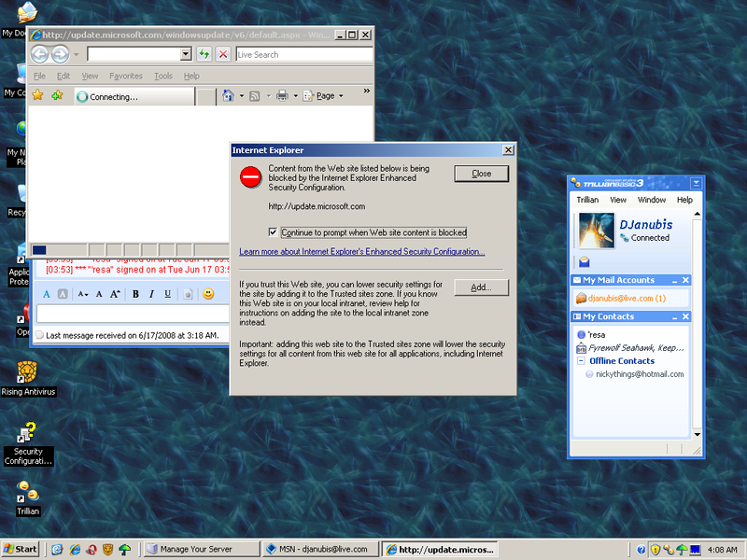Toggle italic formatting in chat window
Image resolution: width=747 pixels, height=560 pixels.
[x=151, y=294]
